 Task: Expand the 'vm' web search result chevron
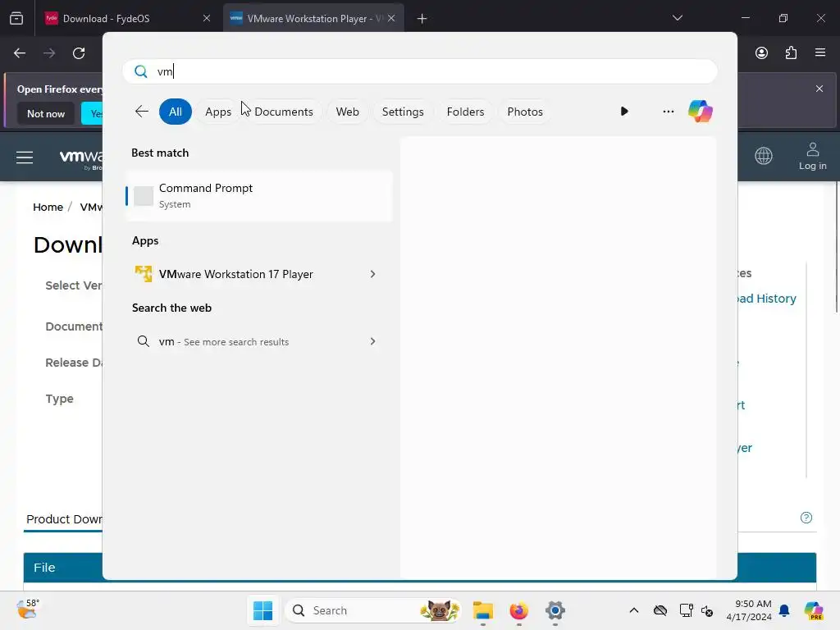pos(373,341)
